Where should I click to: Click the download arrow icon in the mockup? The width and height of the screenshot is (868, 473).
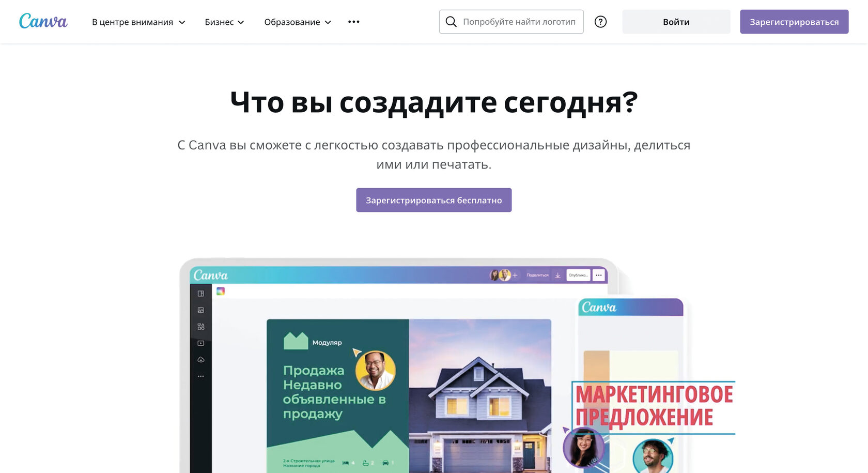pyautogui.click(x=558, y=276)
